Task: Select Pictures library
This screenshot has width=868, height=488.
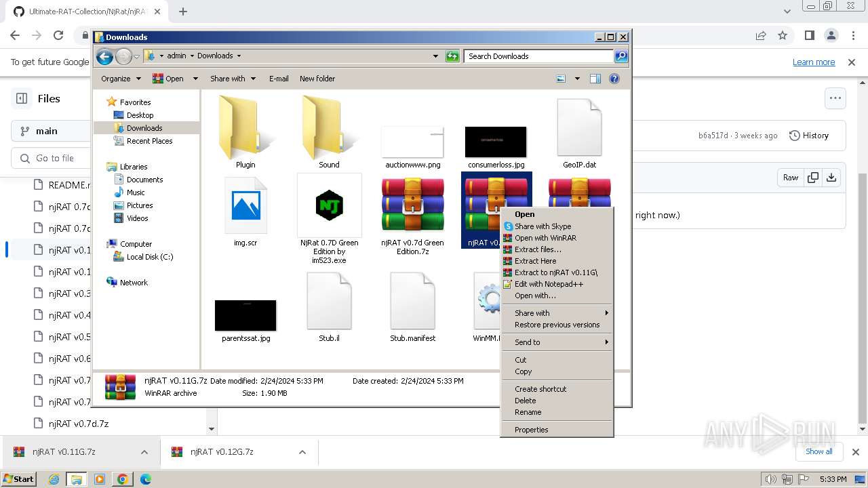Action: tap(134, 205)
